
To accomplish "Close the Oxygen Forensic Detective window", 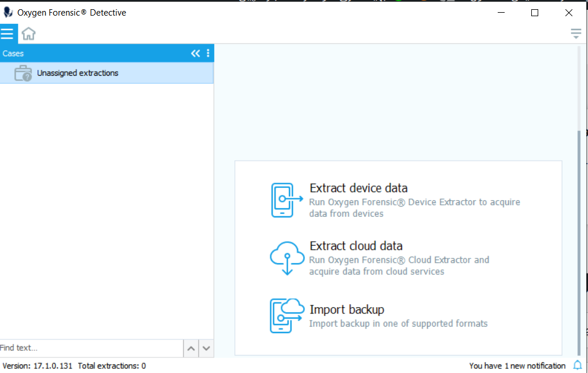I will 568,13.
